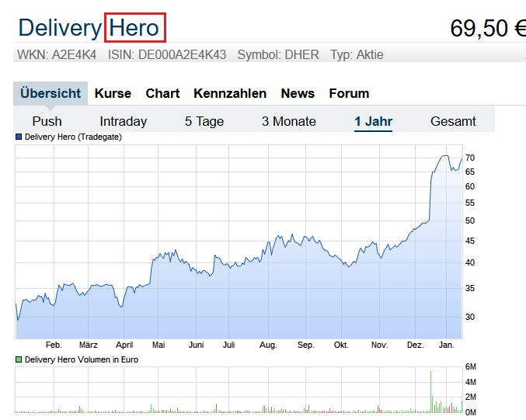Click the Juni label on chart axis
Image resolution: width=526 pixels, height=420 pixels.
click(196, 345)
